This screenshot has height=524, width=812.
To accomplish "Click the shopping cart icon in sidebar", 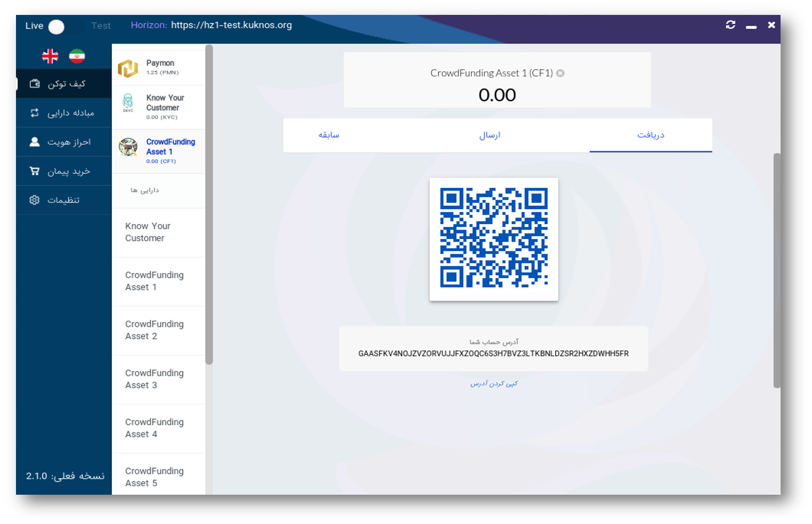I will pos(35,171).
